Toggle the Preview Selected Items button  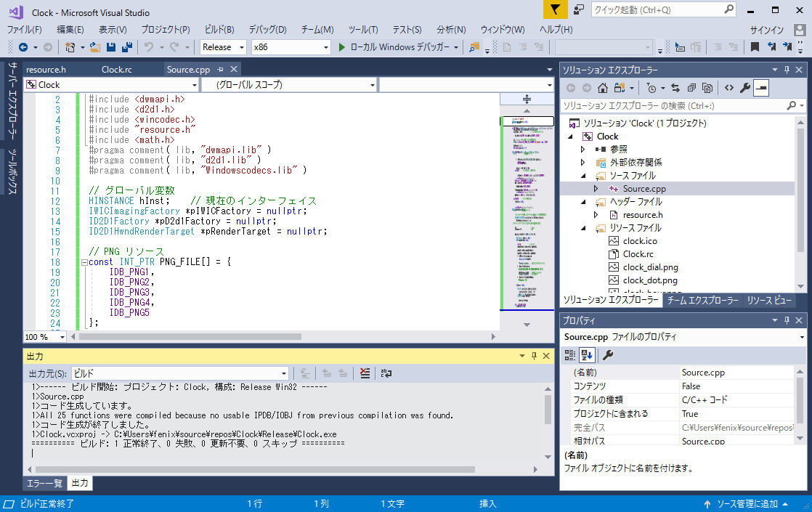[x=761, y=88]
